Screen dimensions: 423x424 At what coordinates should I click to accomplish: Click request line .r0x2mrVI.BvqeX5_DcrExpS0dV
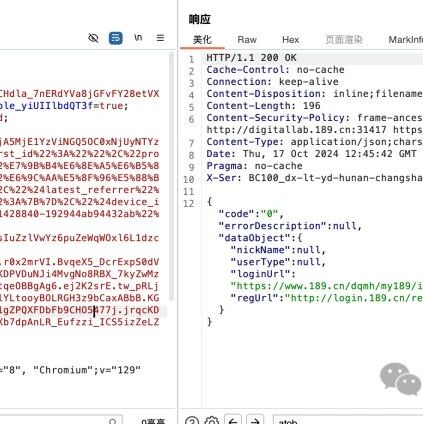tap(79, 262)
